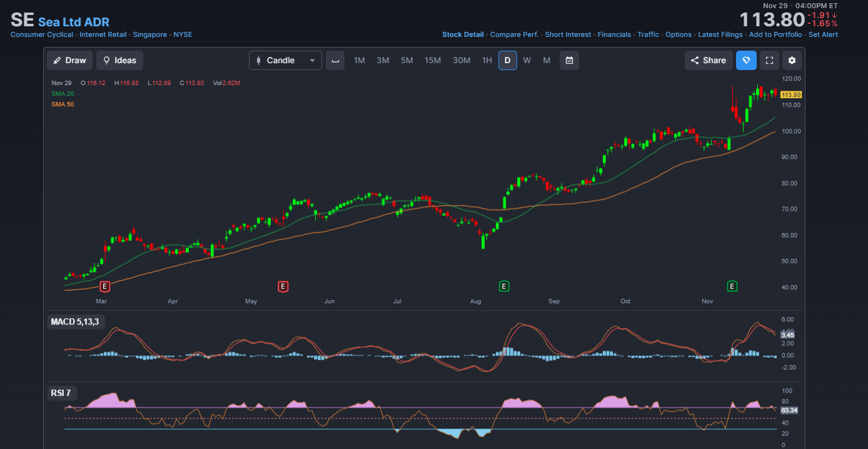Click the Sea Ltd ADR company name
This screenshot has width=868, height=449.
click(x=74, y=22)
